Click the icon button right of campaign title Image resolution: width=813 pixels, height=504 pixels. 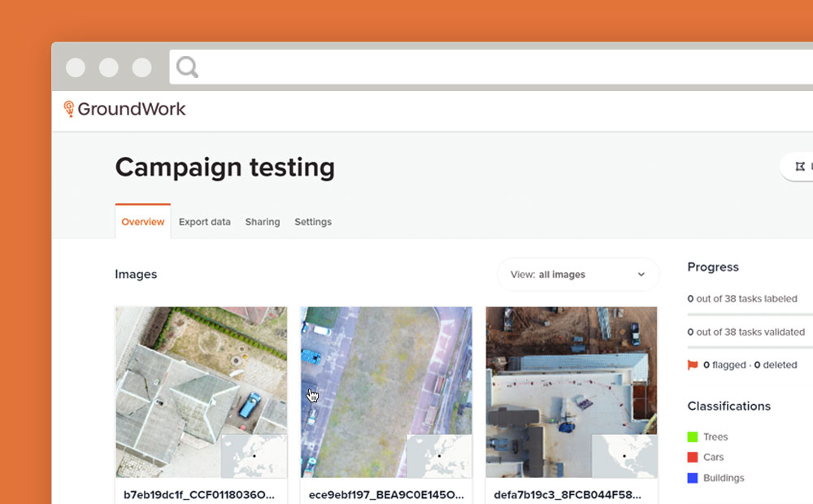coord(800,167)
